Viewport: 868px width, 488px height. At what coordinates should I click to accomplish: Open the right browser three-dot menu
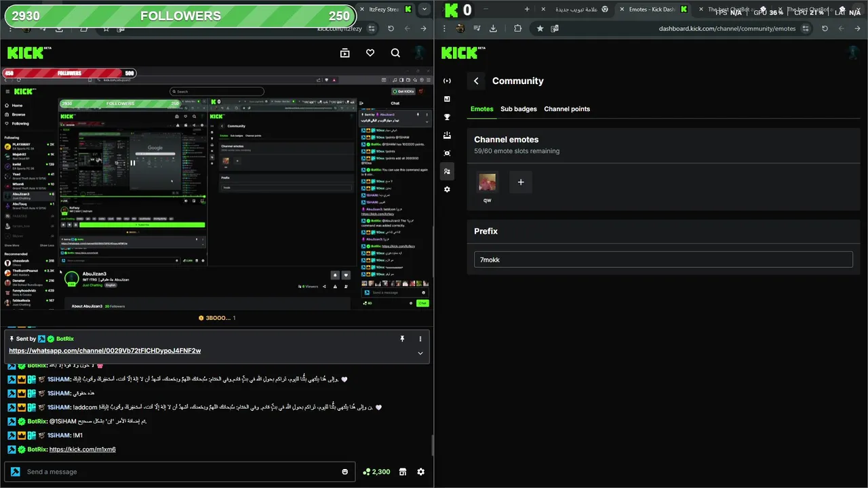(446, 28)
